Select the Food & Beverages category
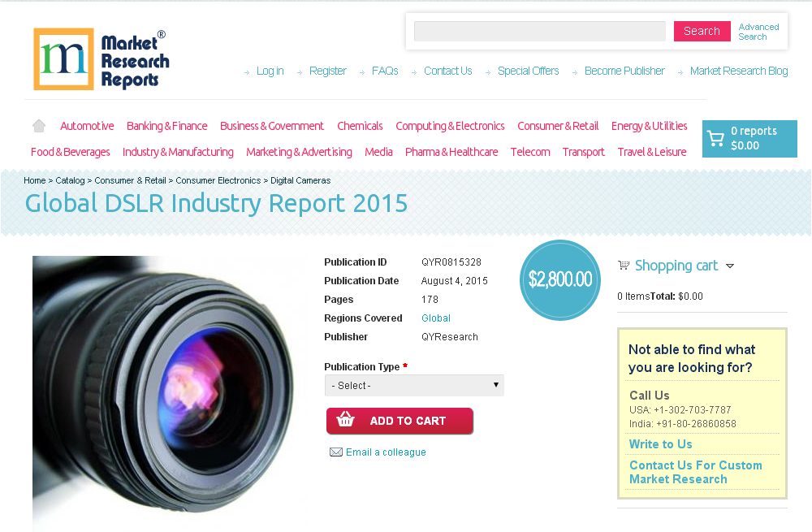Screen dimensions: 812x532 tap(71, 152)
